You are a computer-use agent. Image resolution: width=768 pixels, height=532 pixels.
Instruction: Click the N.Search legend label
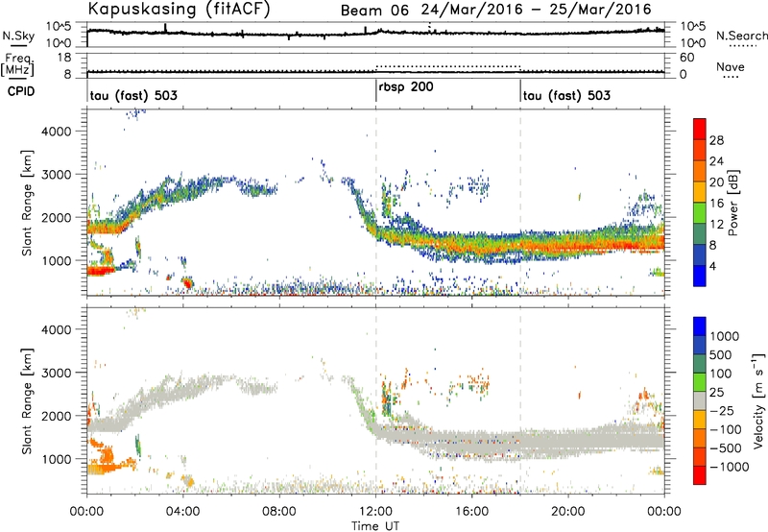pos(741,36)
